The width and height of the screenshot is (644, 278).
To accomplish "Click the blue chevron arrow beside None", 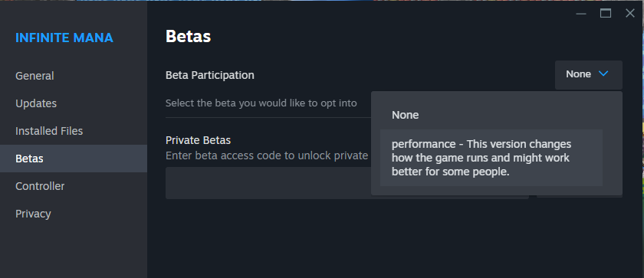I will (603, 74).
